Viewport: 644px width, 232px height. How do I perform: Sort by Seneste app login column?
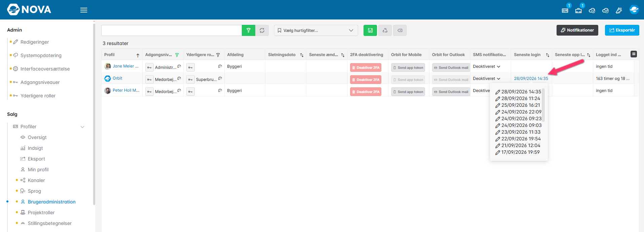(589, 55)
